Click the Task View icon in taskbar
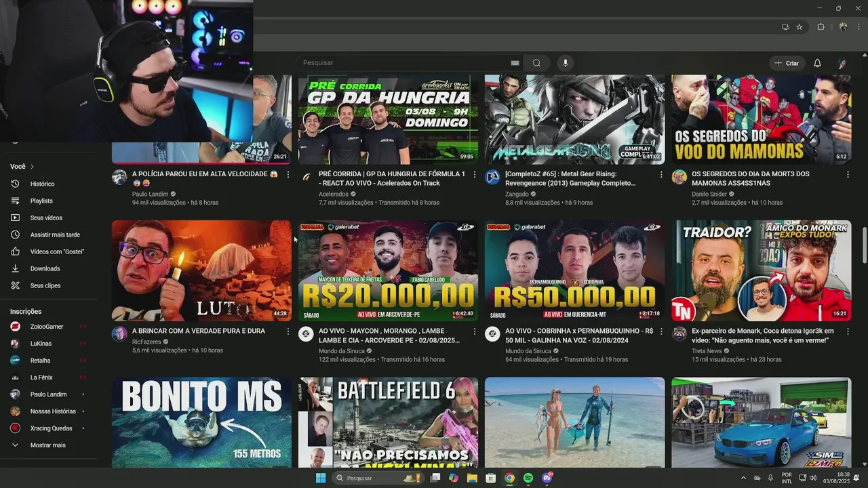The width and height of the screenshot is (868, 488). point(435,478)
